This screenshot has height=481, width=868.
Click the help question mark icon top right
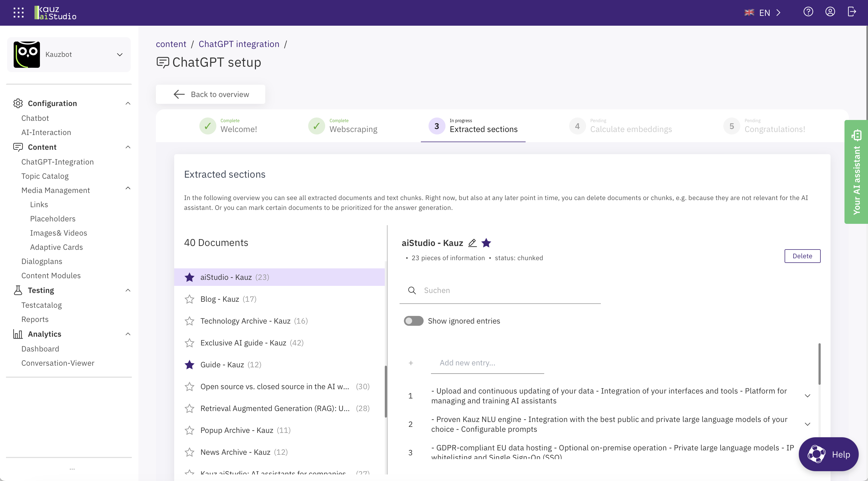tap(808, 12)
